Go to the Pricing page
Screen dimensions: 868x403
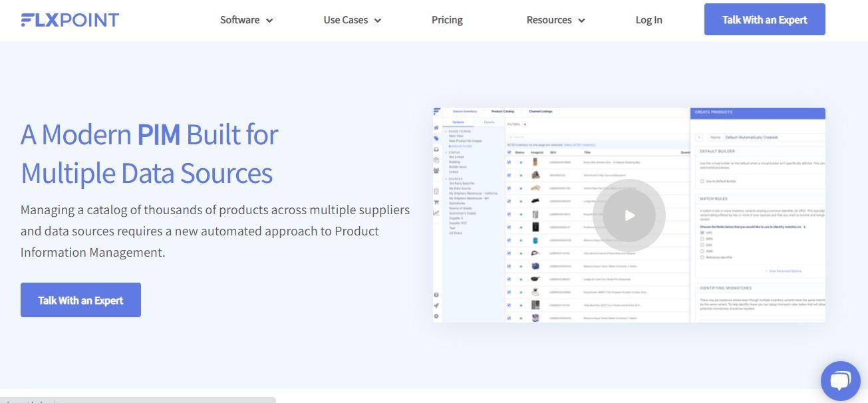tap(447, 20)
